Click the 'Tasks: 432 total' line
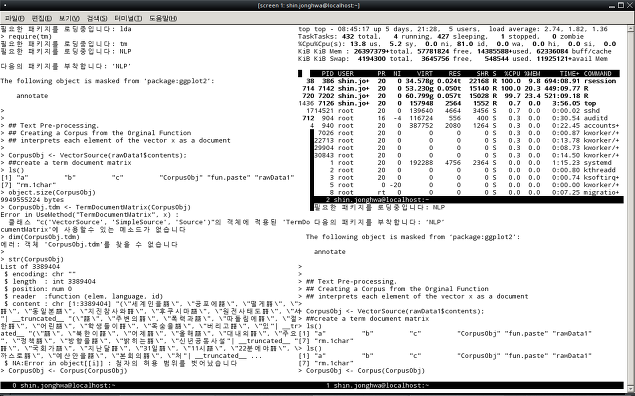Image resolution: width=635 pixels, height=396 pixels. coord(441,36)
